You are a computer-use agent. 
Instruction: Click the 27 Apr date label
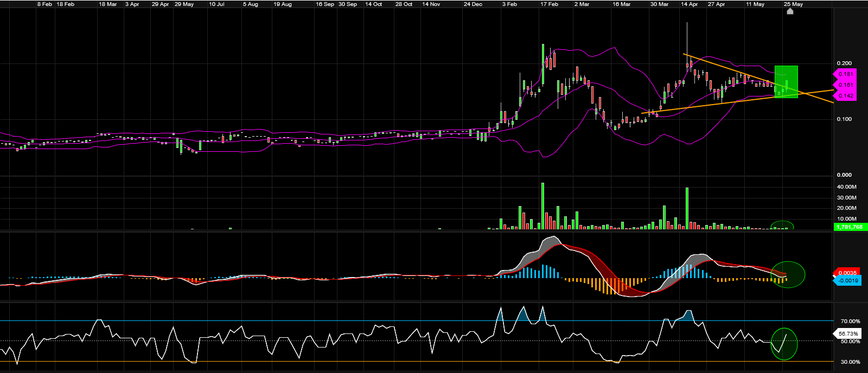716,4
